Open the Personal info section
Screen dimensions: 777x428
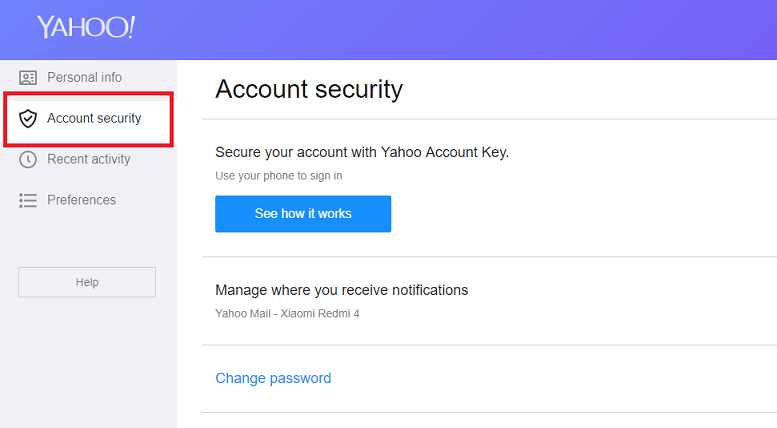pos(84,78)
